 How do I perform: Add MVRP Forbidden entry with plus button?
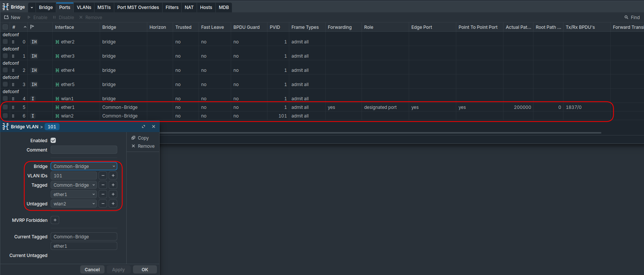[55, 220]
